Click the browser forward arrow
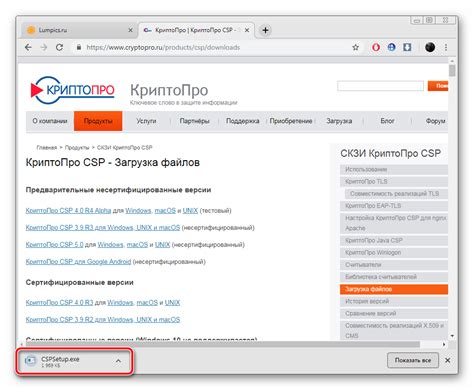This screenshot has width=474, height=390. [x=44, y=47]
